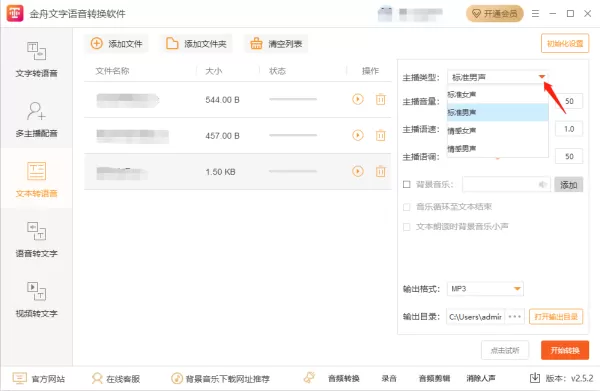Click 添加 background music button

(x=569, y=185)
